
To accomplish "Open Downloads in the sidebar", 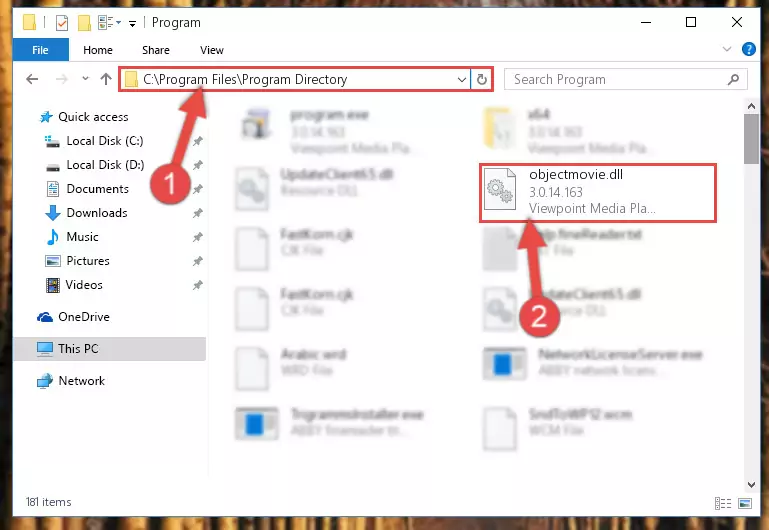I will 97,213.
